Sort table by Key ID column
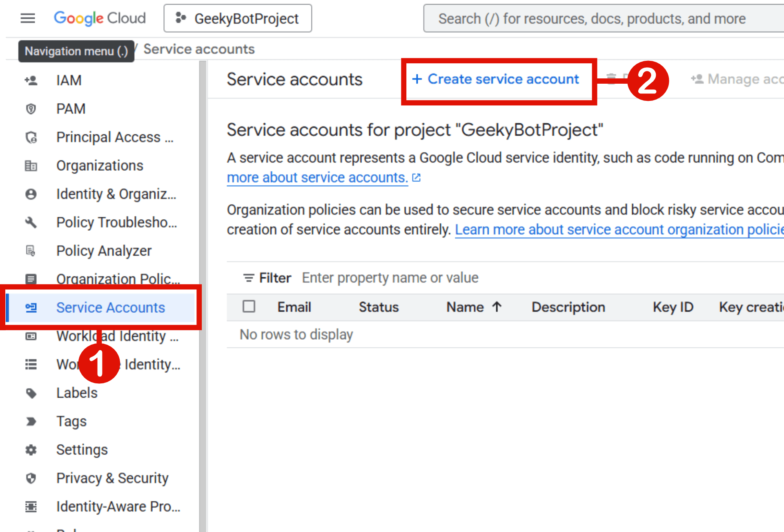 673,307
